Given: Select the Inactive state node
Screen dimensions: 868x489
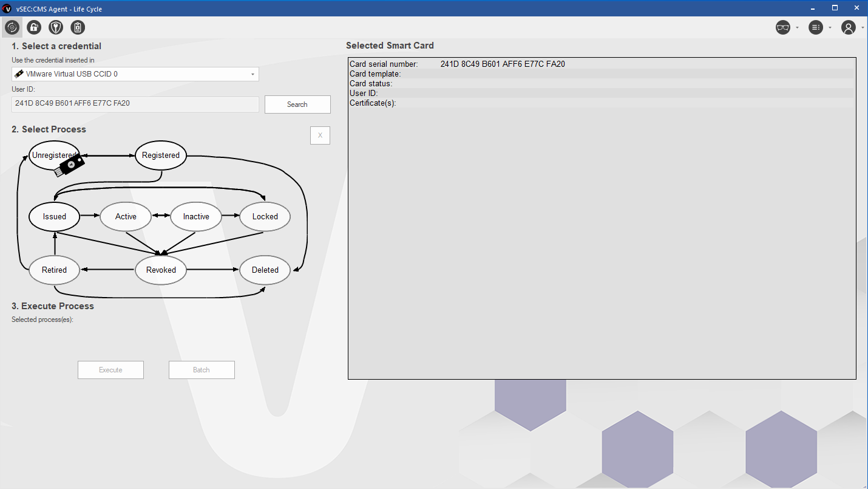Looking at the screenshot, I should coord(196,216).
